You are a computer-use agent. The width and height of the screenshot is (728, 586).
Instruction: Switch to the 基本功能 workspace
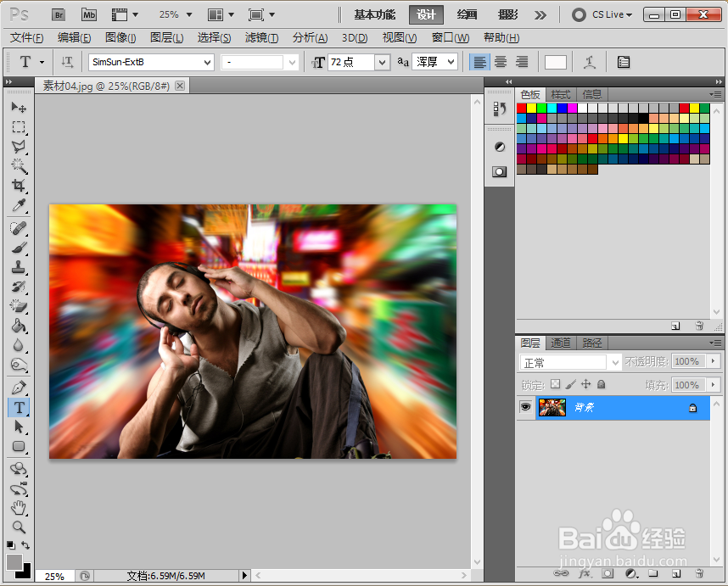[375, 15]
